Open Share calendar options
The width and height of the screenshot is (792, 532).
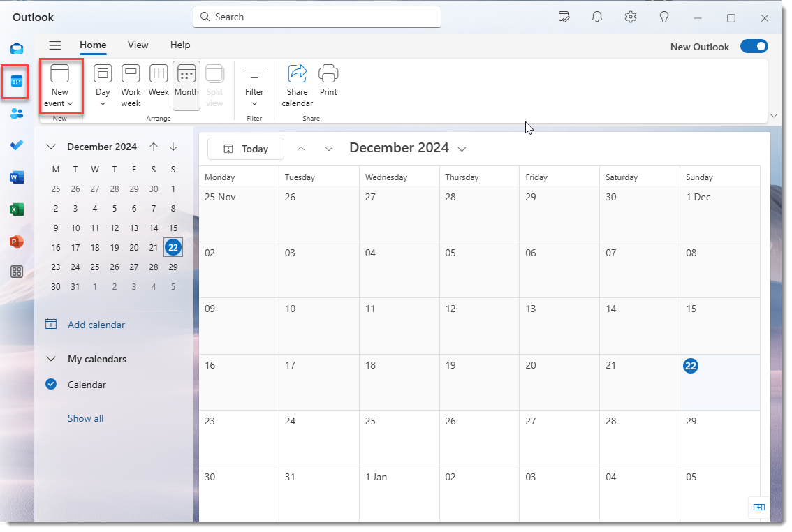[297, 83]
